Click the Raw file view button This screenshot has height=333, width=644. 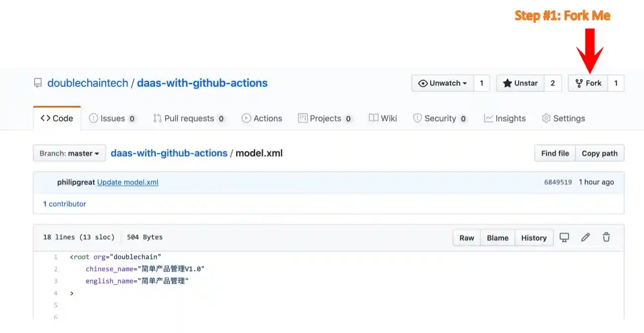466,238
